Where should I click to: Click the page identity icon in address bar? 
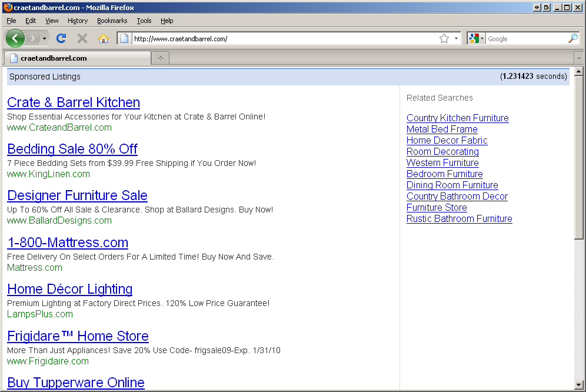125,38
